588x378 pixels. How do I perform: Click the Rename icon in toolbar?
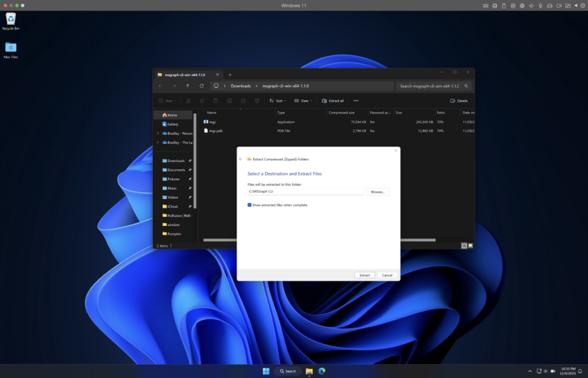click(230, 101)
